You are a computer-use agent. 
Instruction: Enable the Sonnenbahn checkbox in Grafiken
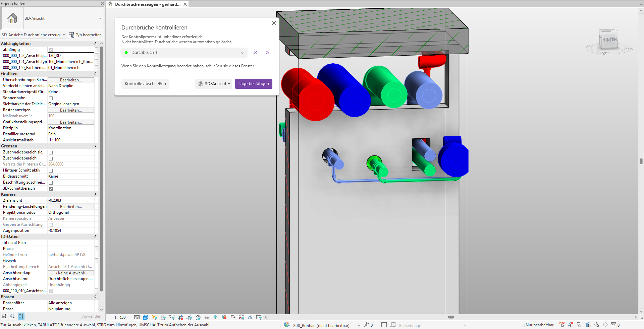point(51,98)
